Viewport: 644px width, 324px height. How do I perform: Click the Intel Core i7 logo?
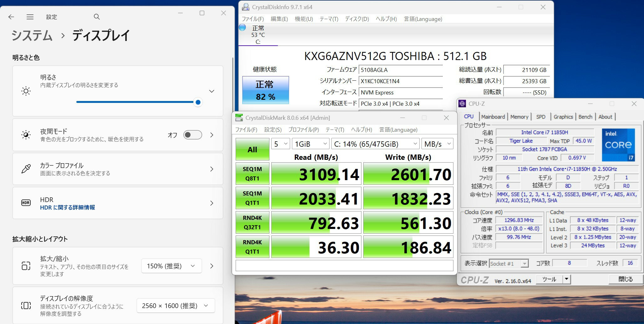click(x=618, y=145)
